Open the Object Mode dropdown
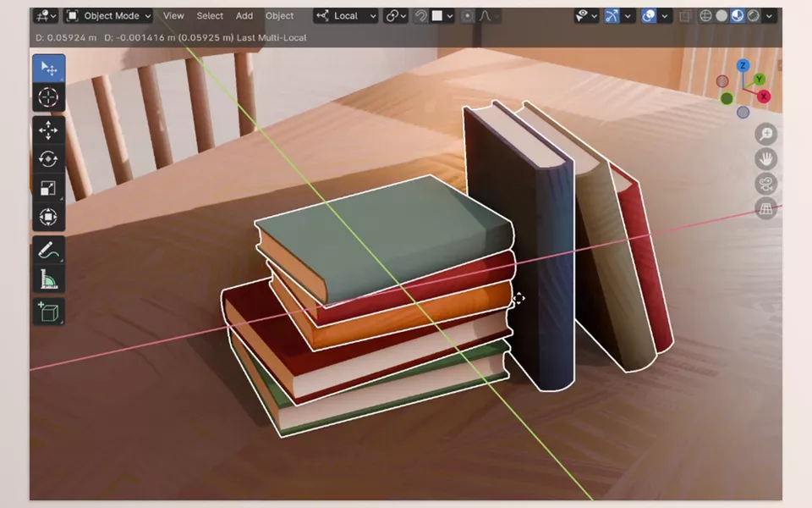This screenshot has width=812, height=508. point(107,15)
